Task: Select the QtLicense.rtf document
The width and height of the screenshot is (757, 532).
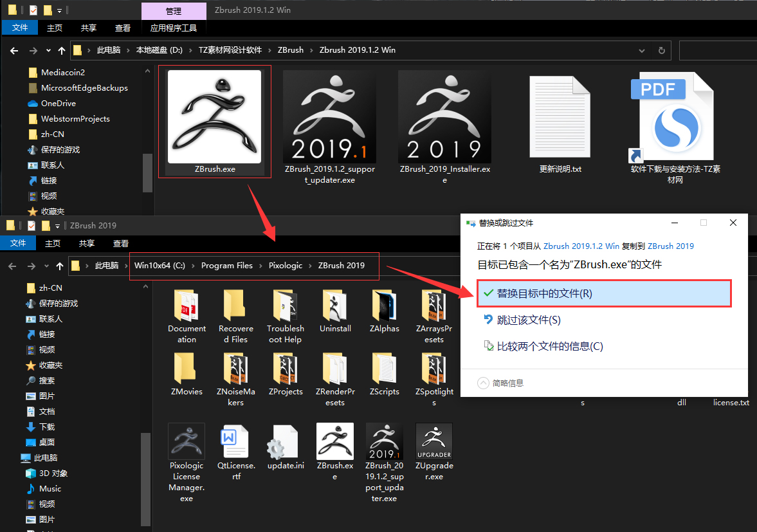Action: click(236, 452)
